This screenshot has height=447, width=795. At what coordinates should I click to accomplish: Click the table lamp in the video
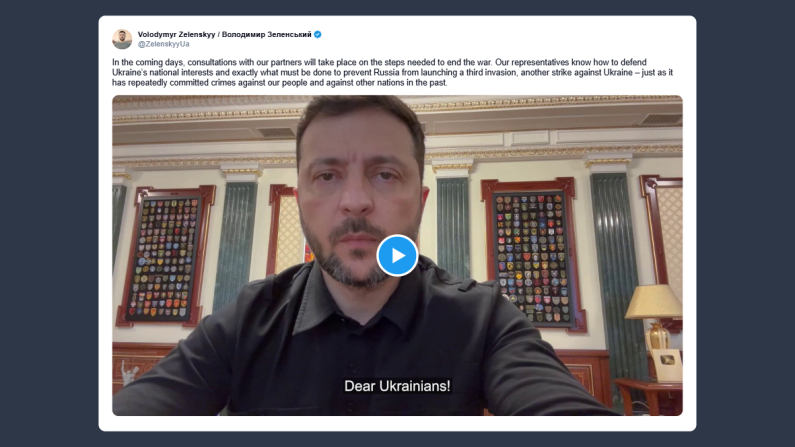[x=655, y=317]
